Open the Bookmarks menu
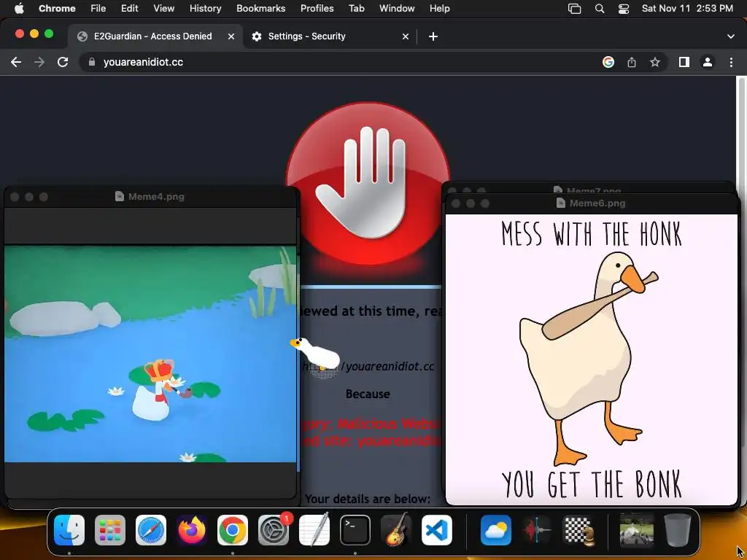The height and width of the screenshot is (560, 747). (x=261, y=9)
